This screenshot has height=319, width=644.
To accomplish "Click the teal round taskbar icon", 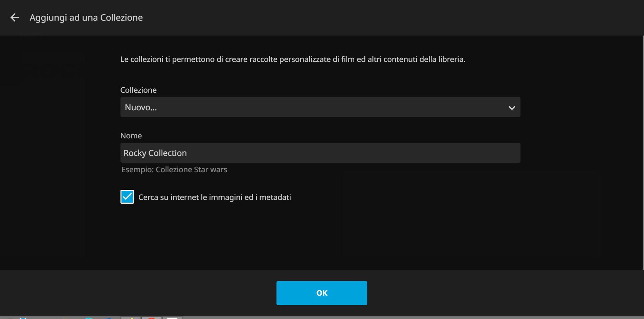I will coord(89,318).
